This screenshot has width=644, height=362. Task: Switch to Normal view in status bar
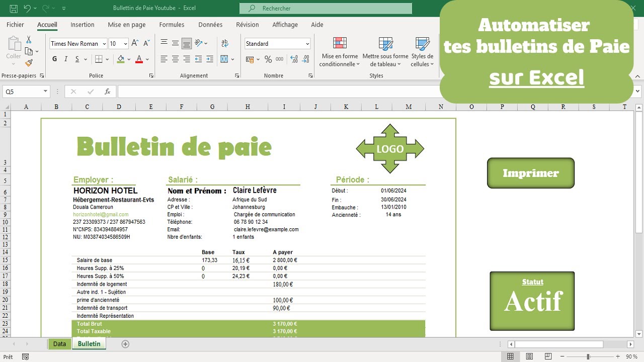[x=510, y=356]
